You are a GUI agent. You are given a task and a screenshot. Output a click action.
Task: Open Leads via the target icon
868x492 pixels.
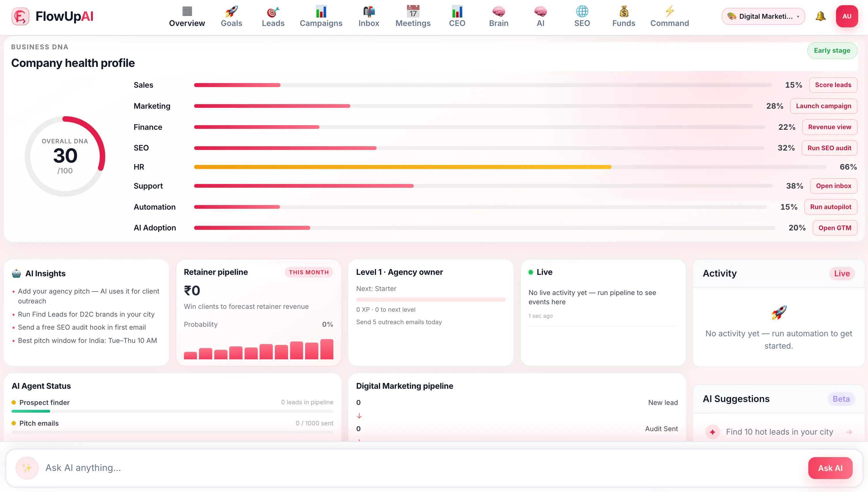coord(273,12)
